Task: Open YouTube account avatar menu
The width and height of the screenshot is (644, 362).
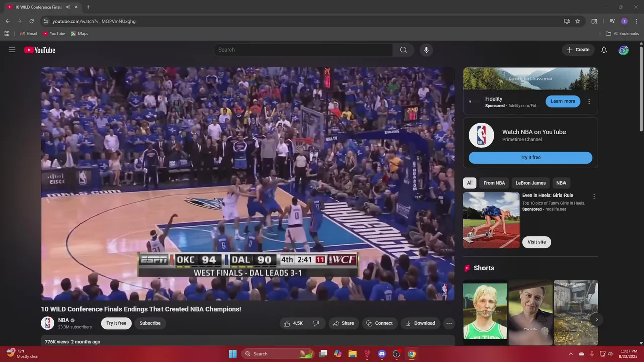Action: pyautogui.click(x=623, y=50)
